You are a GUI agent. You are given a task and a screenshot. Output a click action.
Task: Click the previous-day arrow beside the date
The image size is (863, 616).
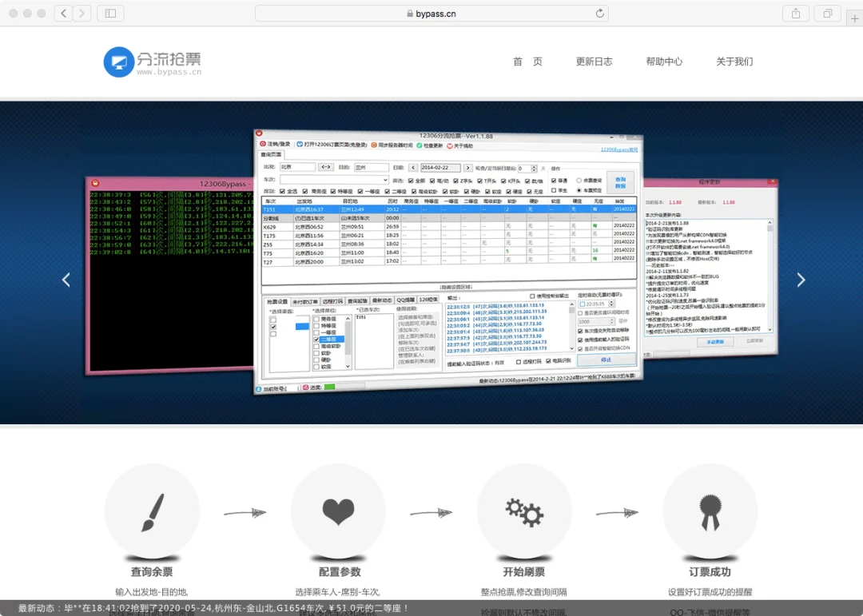point(413,167)
